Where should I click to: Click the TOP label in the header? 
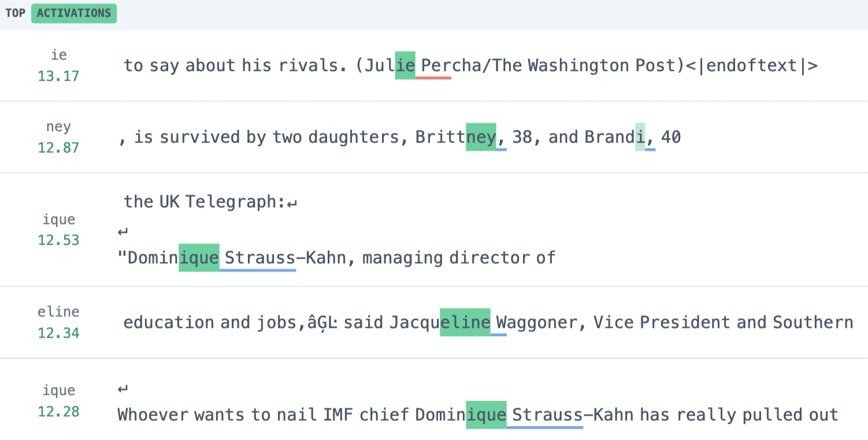pos(15,13)
